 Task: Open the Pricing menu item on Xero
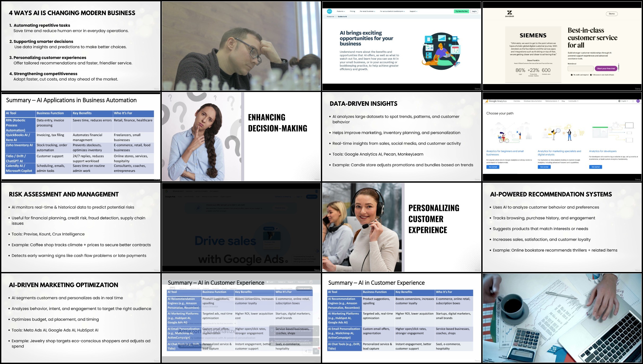[x=352, y=11]
